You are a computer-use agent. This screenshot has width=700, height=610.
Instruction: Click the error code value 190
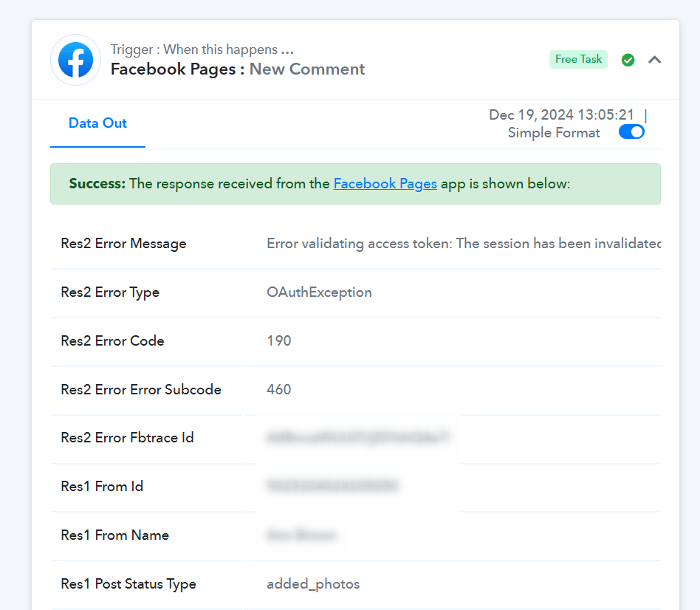[x=279, y=341]
